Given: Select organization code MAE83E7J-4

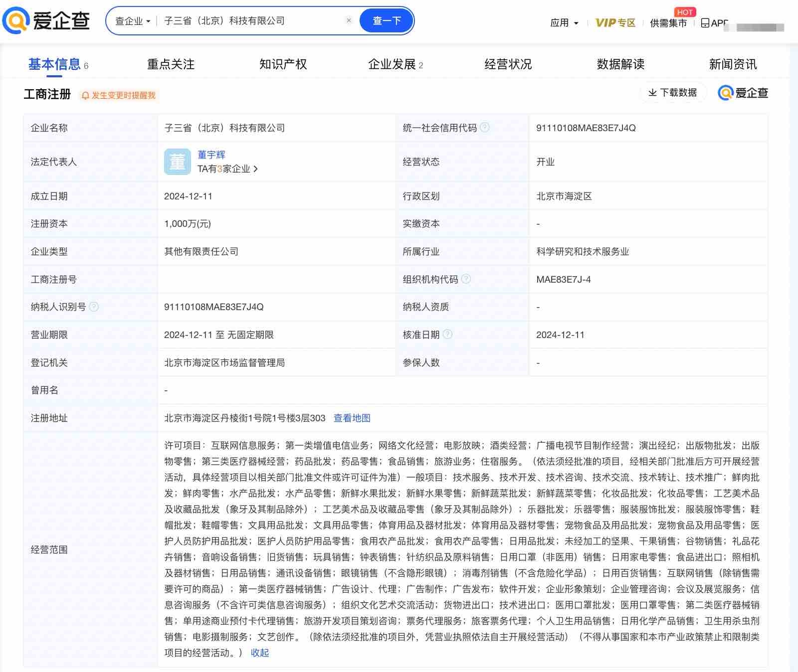Looking at the screenshot, I should (x=564, y=280).
